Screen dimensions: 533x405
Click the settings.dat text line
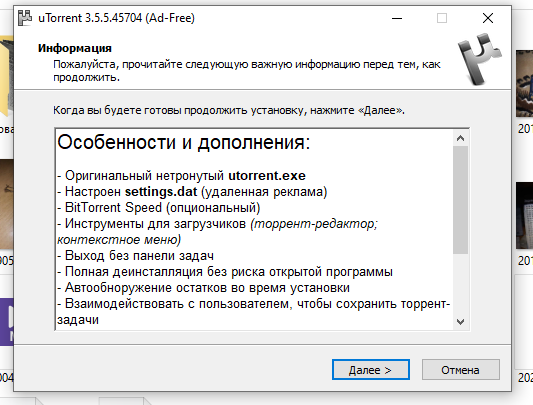click(x=192, y=192)
